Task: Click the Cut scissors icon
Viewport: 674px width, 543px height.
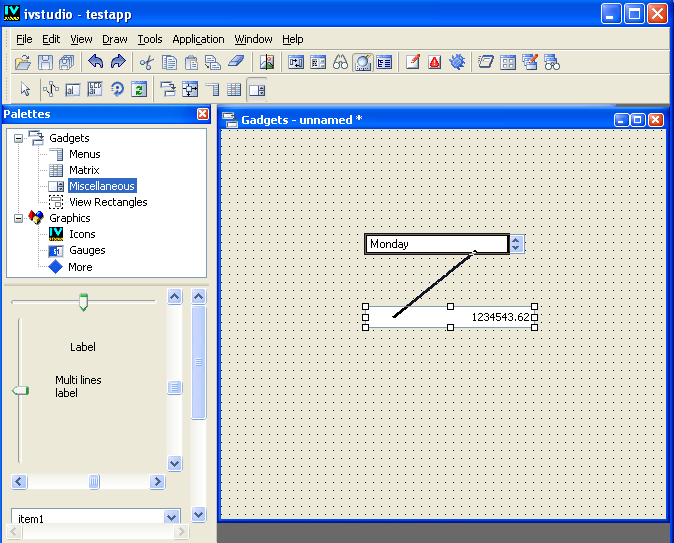Action: coord(146,63)
